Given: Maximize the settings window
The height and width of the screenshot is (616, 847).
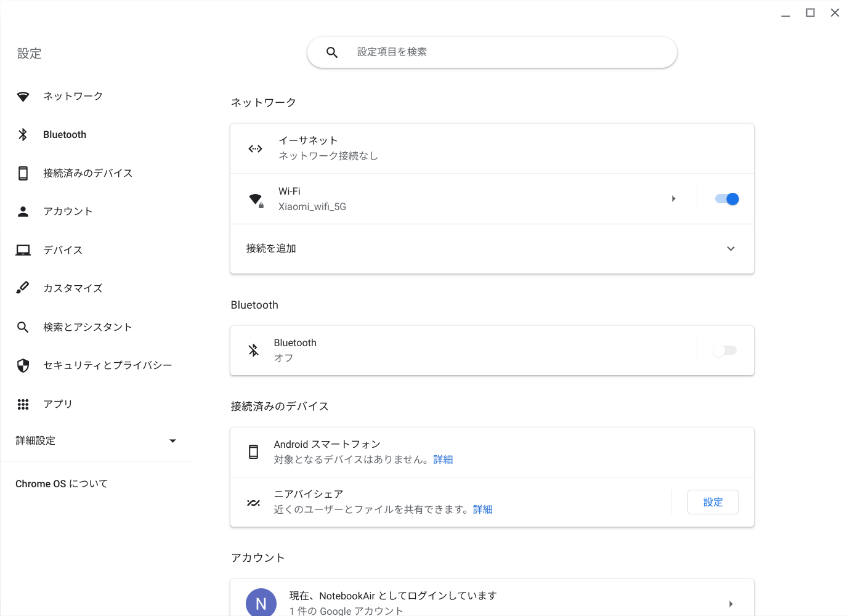Looking at the screenshot, I should click(810, 13).
